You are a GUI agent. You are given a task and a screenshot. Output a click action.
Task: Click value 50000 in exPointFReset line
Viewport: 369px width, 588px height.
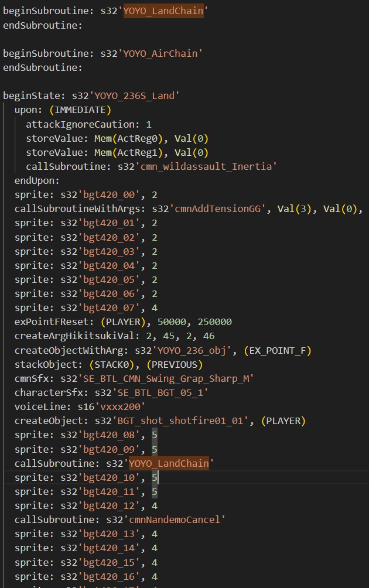(172, 322)
